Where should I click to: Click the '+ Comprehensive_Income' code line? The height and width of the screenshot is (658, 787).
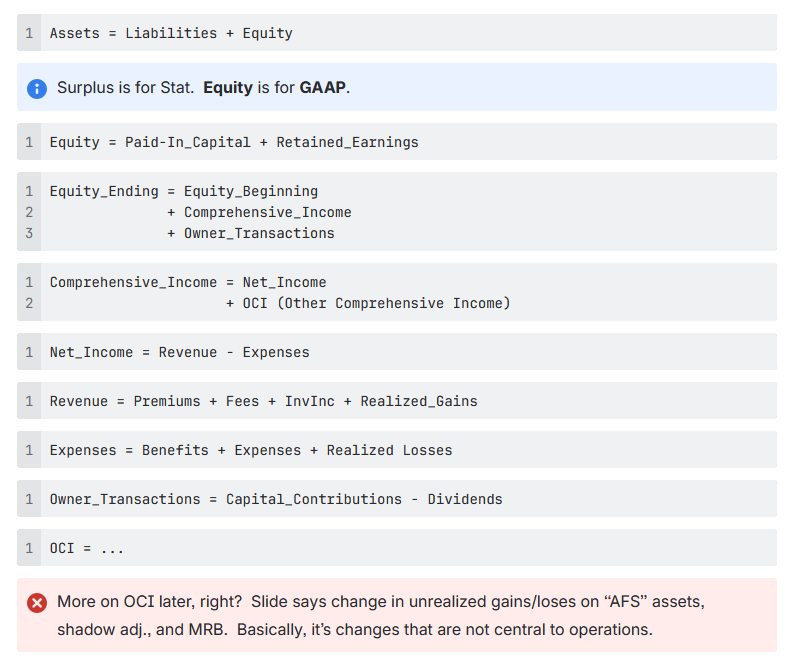click(x=259, y=212)
